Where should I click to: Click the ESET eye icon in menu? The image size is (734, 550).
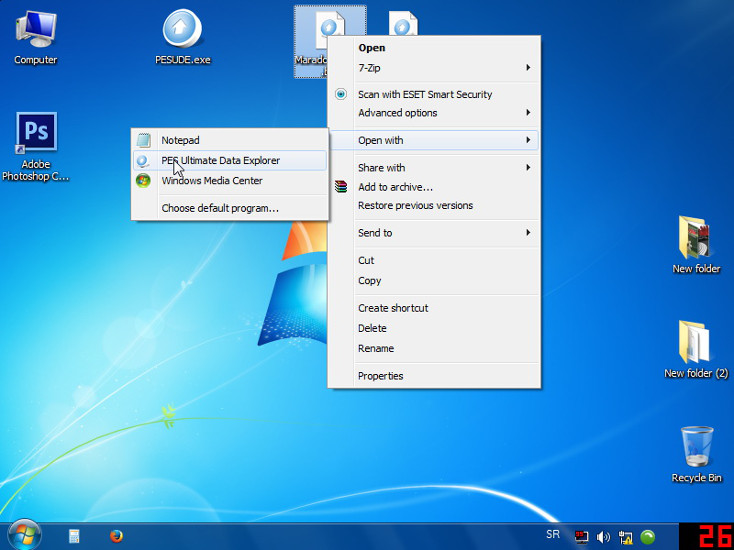[x=341, y=94]
